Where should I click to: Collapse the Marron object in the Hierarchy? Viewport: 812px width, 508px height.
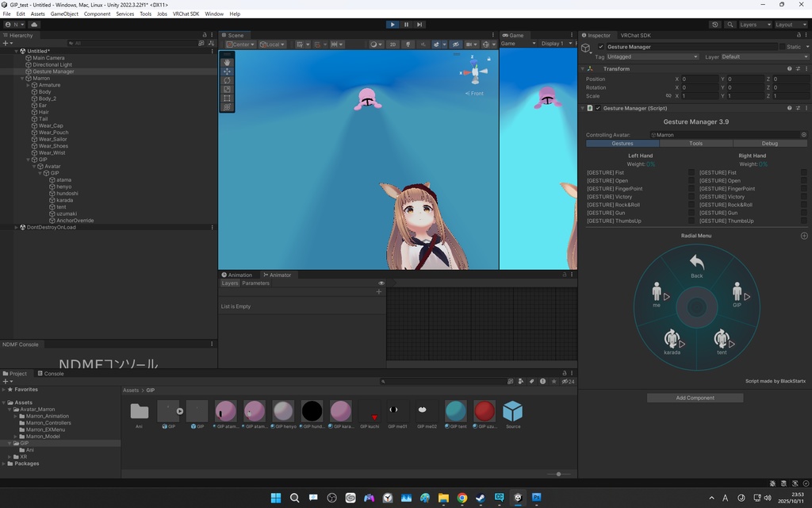[21, 79]
